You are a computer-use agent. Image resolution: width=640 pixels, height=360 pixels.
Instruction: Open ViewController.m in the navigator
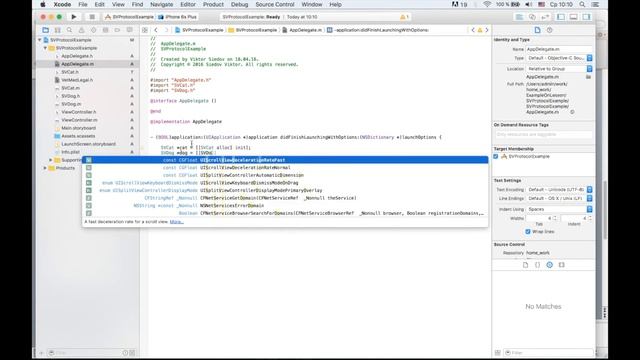coord(79,120)
